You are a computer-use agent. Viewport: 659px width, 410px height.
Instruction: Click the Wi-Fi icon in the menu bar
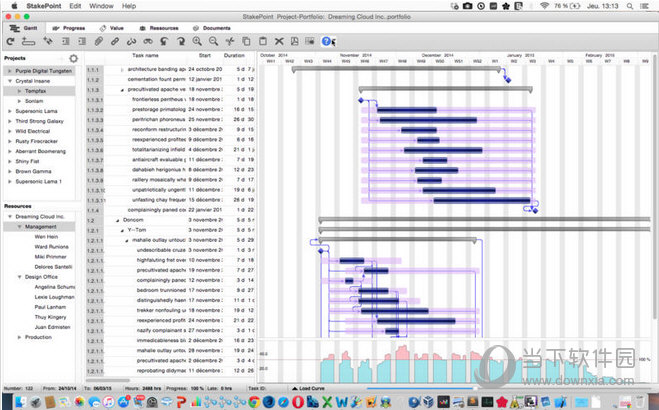click(x=545, y=6)
